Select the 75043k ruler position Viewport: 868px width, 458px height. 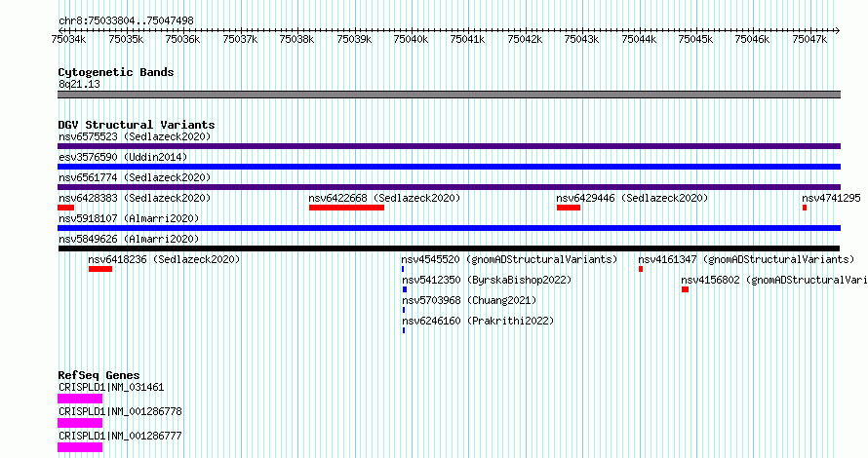coord(581,39)
